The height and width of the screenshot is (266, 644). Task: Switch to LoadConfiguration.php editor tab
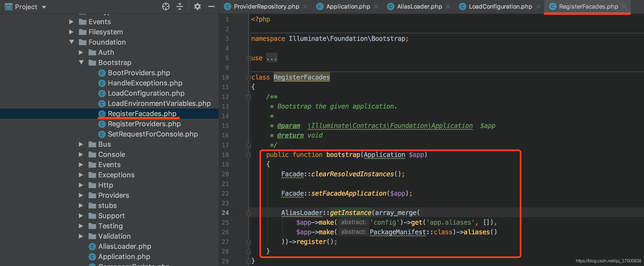coord(500,6)
